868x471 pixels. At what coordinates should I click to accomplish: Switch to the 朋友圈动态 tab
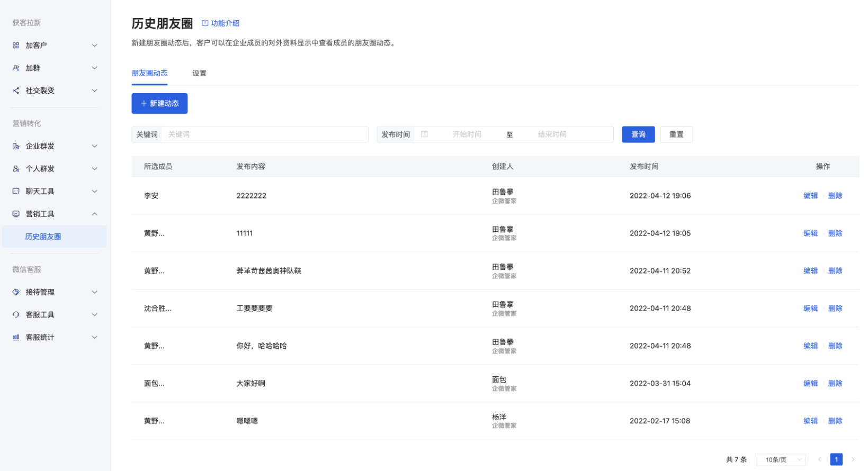click(x=149, y=73)
